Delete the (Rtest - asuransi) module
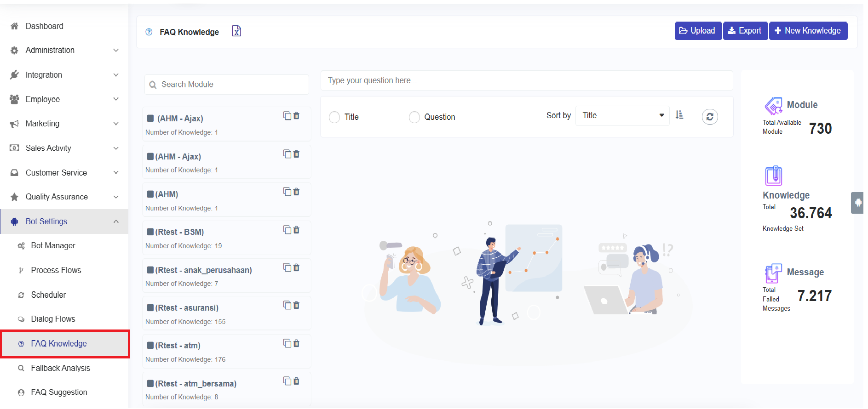Viewport: 868px width, 409px height. point(297,305)
